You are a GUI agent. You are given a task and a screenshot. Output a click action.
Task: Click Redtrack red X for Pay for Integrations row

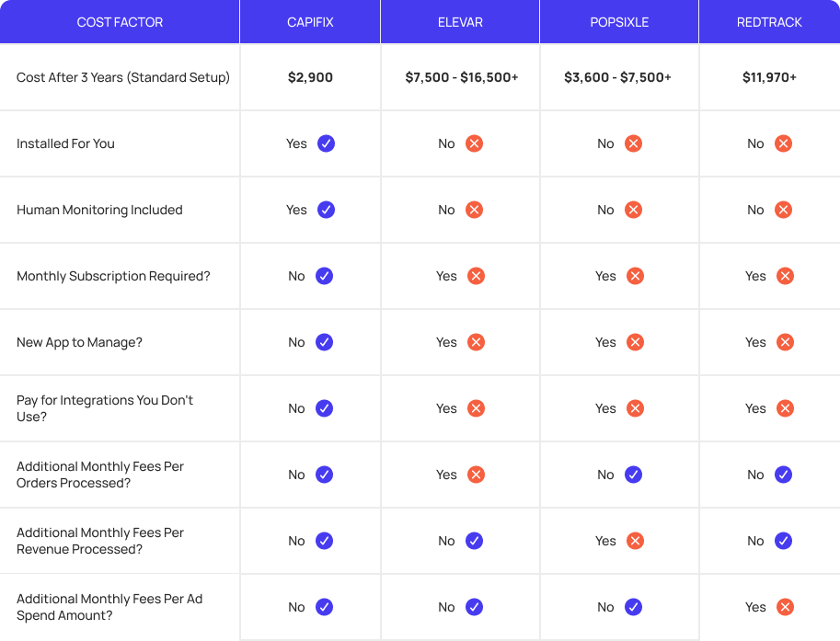click(786, 408)
